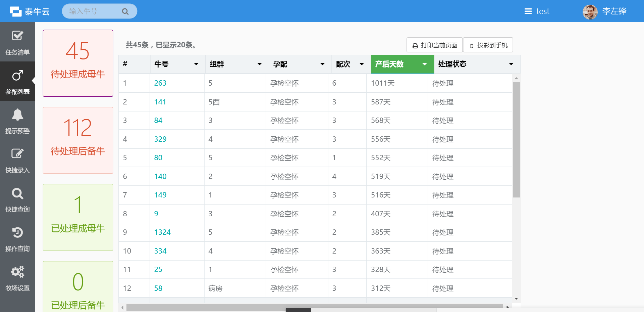Click the 打印当前页面 button
The width and height of the screenshot is (644, 312).
[x=434, y=45]
